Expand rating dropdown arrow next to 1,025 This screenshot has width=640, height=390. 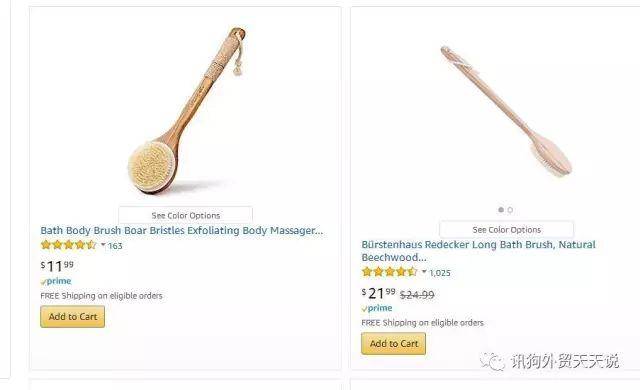click(x=424, y=272)
